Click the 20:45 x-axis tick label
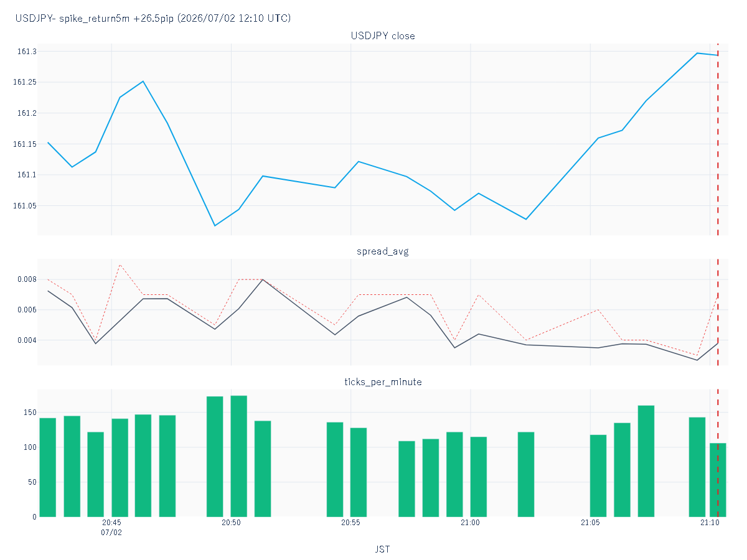Viewport: 747px width, 560px height. pyautogui.click(x=111, y=523)
